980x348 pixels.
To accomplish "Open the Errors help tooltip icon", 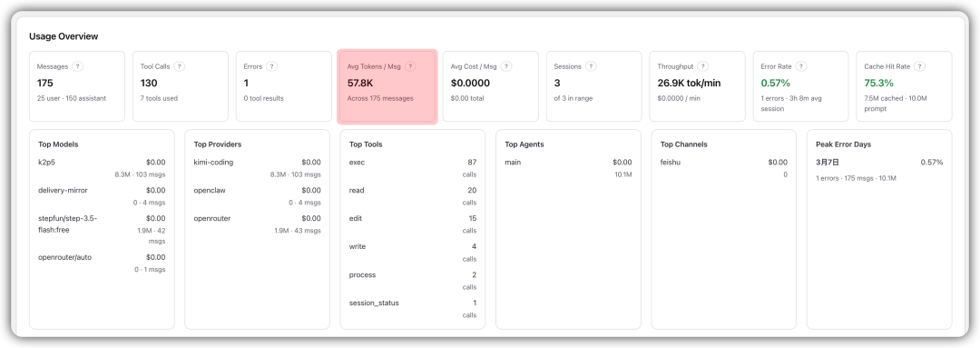I will click(x=272, y=66).
